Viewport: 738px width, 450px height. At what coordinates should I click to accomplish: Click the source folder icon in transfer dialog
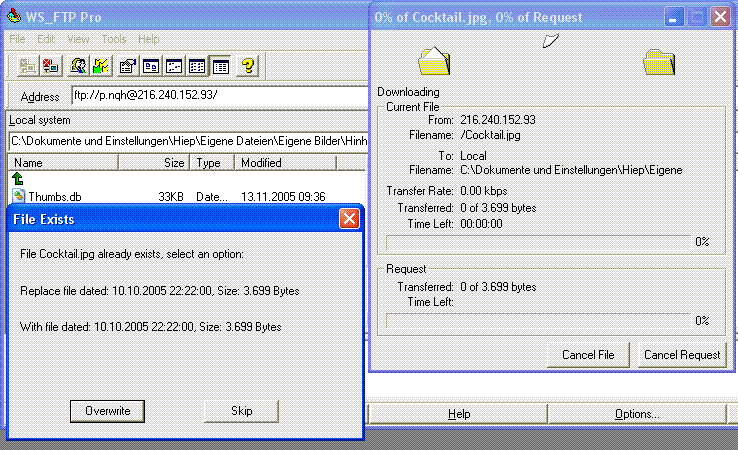(434, 61)
